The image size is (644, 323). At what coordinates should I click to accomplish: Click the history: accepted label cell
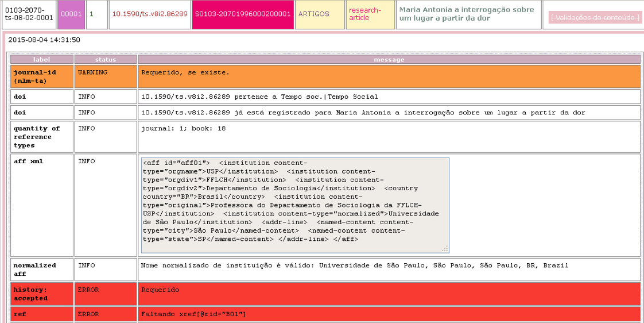pyautogui.click(x=42, y=294)
